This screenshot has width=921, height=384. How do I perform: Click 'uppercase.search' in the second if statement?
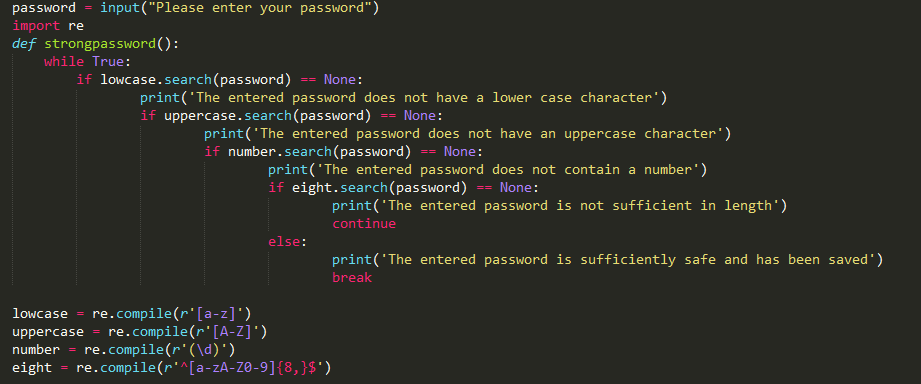point(228,116)
